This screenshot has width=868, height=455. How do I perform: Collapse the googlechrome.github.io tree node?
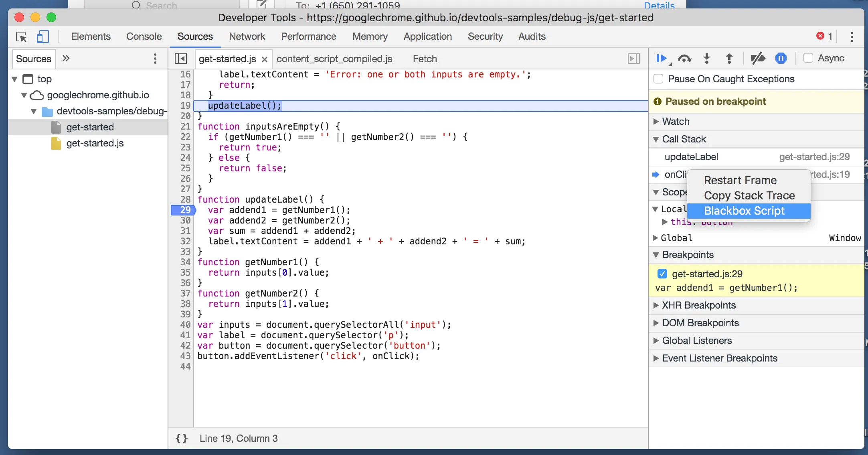click(x=24, y=95)
